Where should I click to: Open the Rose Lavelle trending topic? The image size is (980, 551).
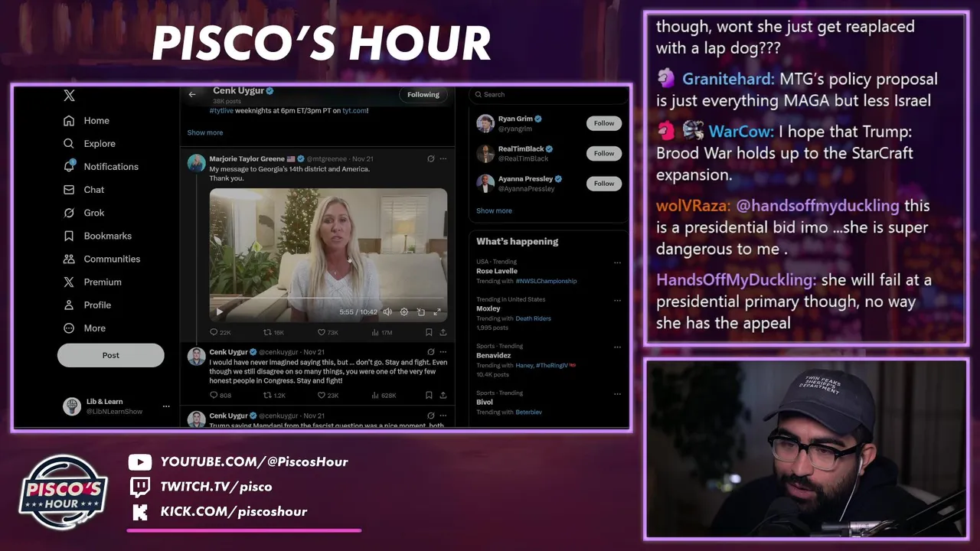497,271
